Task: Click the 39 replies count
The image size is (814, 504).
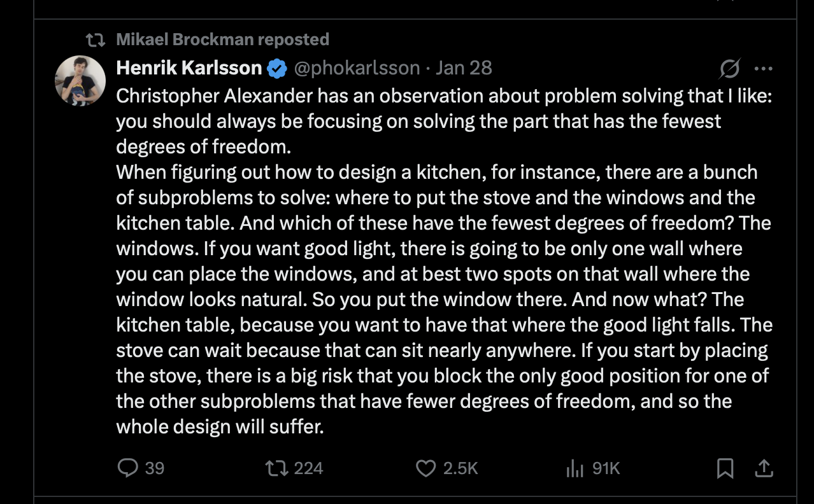Action: point(155,468)
